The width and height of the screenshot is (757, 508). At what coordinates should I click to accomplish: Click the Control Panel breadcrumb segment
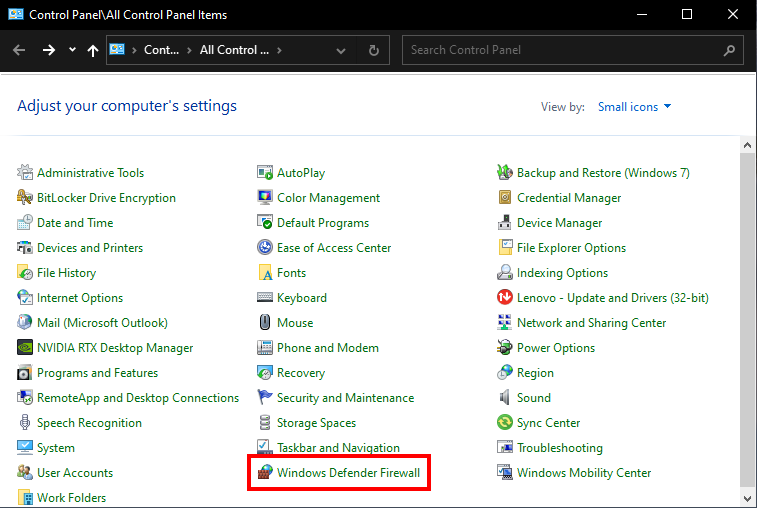162,50
